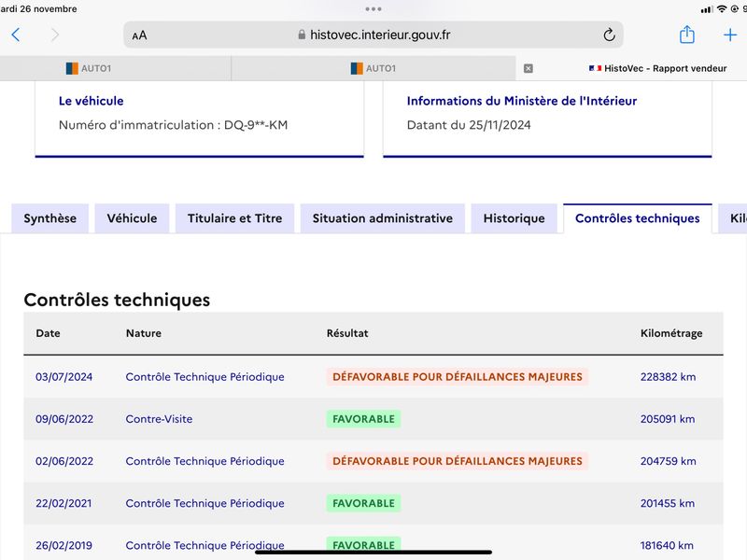This screenshot has width=747, height=560.
Task: Select mileage 205091 km
Action: coord(668,419)
